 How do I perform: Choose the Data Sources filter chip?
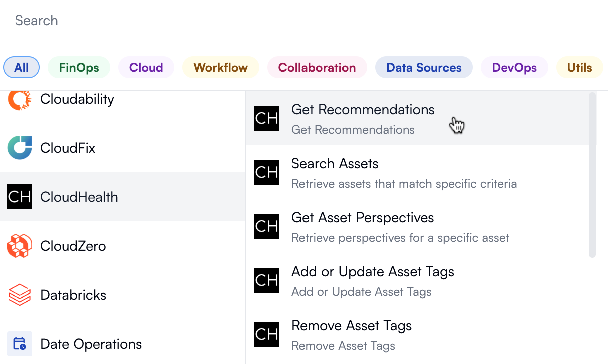tap(424, 68)
